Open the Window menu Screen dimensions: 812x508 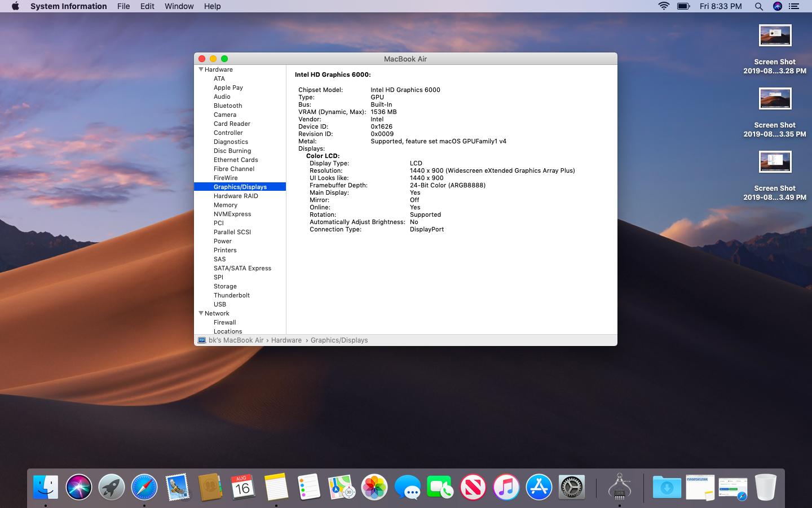179,6
